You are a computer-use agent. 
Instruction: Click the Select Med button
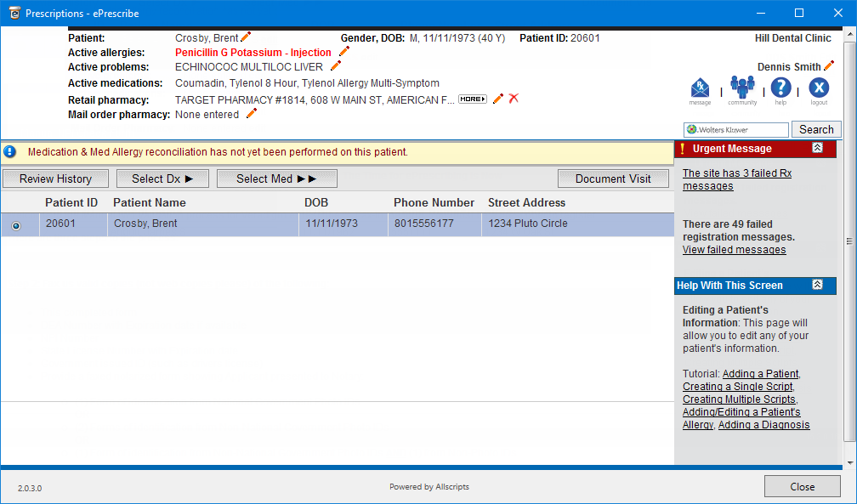coord(276,178)
